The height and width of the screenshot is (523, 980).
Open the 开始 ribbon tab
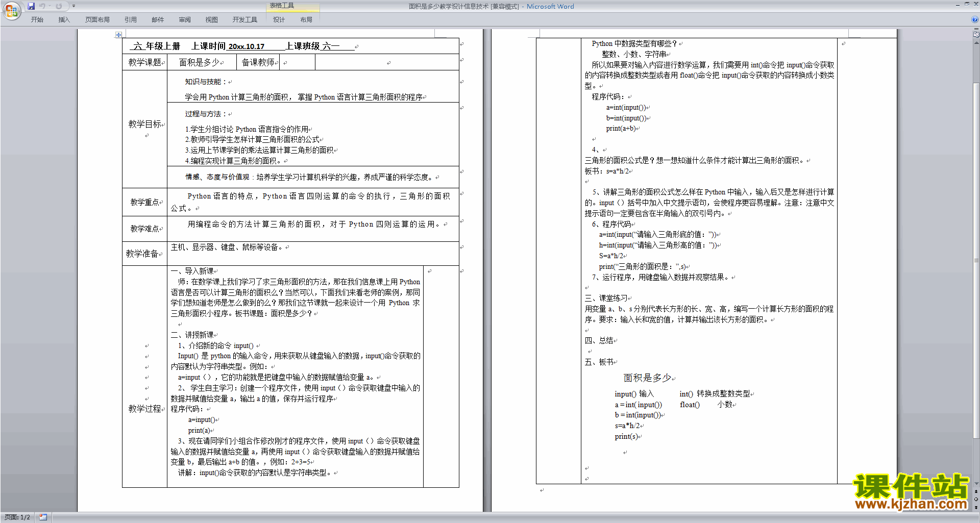click(x=37, y=20)
